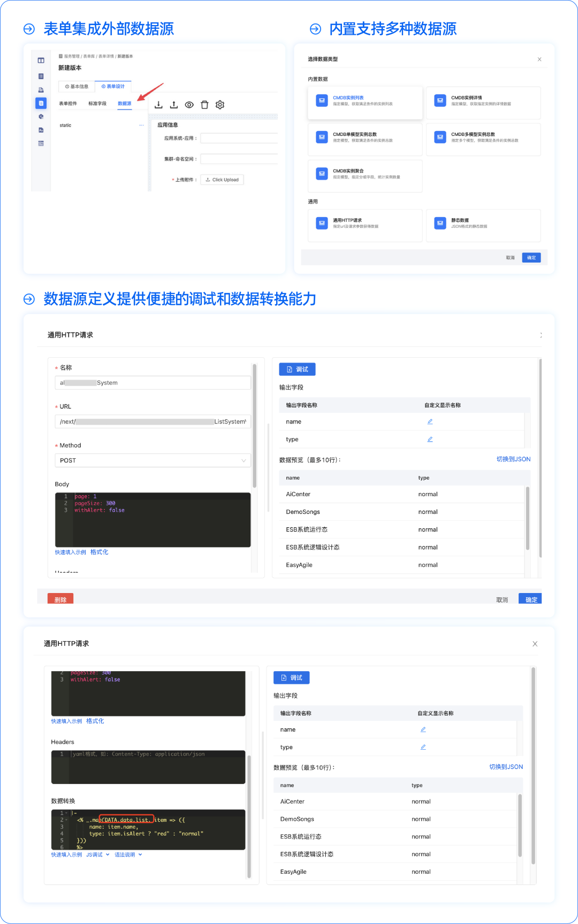Click 切换到JSON in dialog showing 数据转换
This screenshot has height=924, width=578.
[x=506, y=767]
